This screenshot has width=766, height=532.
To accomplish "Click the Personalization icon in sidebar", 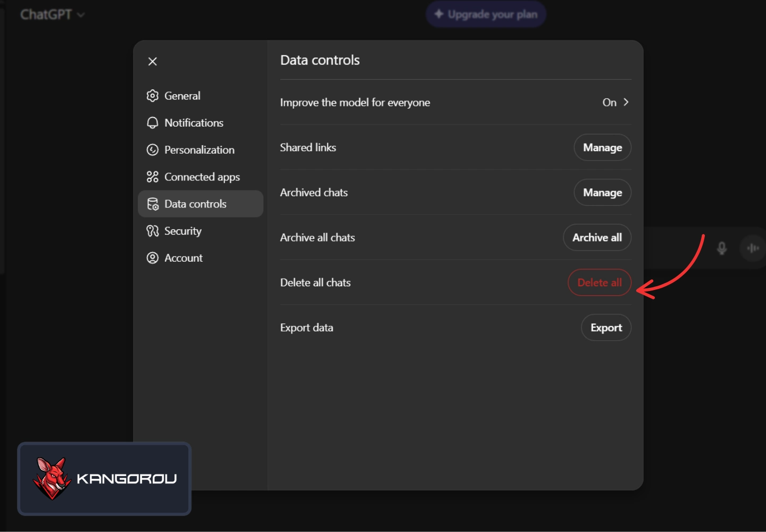I will [x=153, y=150].
